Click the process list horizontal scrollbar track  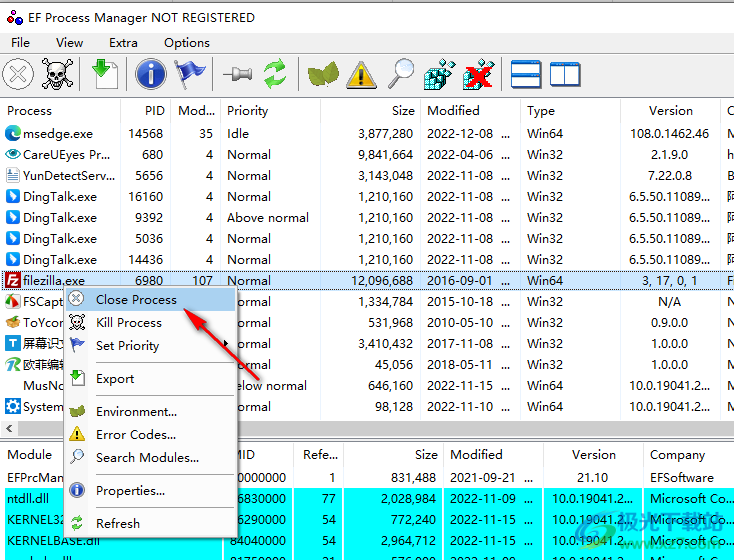click(x=487, y=428)
